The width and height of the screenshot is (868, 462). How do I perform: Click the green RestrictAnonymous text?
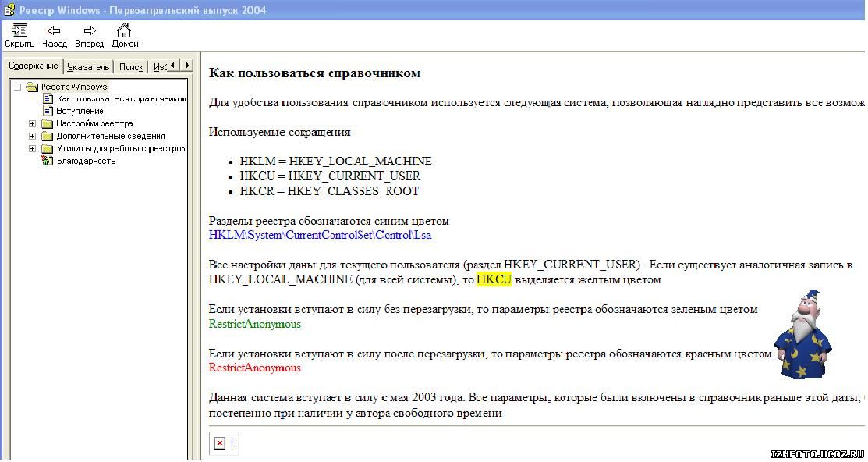(x=255, y=324)
